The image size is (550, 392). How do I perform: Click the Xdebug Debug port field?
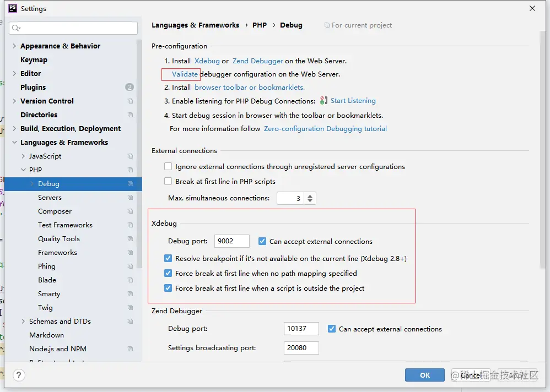tap(231, 241)
